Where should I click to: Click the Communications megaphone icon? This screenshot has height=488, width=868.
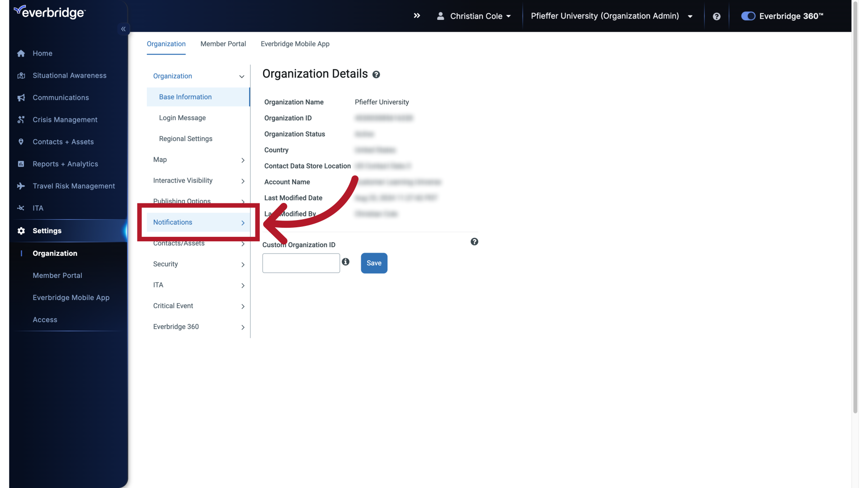21,98
